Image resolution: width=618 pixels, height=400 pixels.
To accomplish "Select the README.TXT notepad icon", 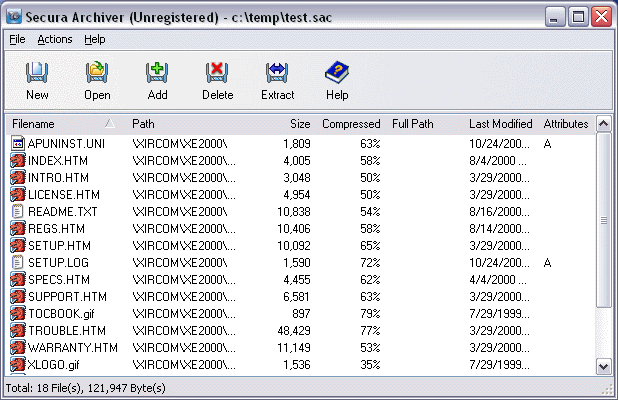I will tap(17, 212).
